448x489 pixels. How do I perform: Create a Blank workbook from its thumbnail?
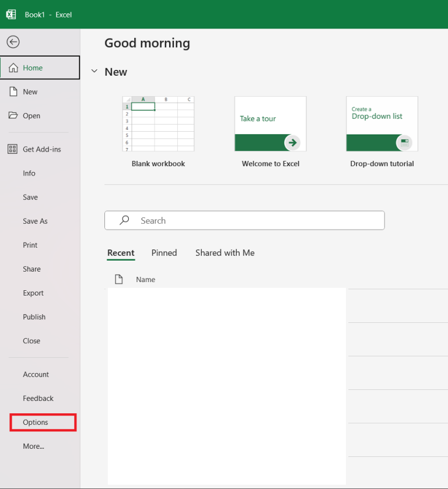point(158,124)
